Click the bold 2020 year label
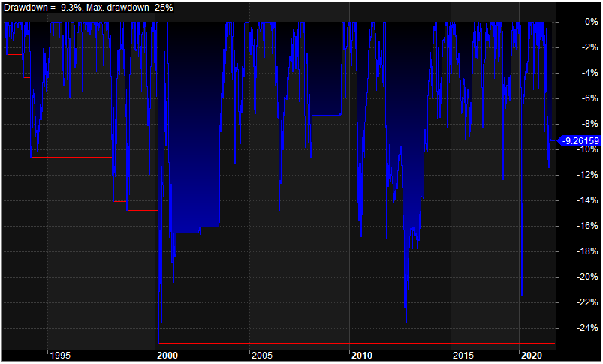This screenshot has height=364, width=603. 532,356
